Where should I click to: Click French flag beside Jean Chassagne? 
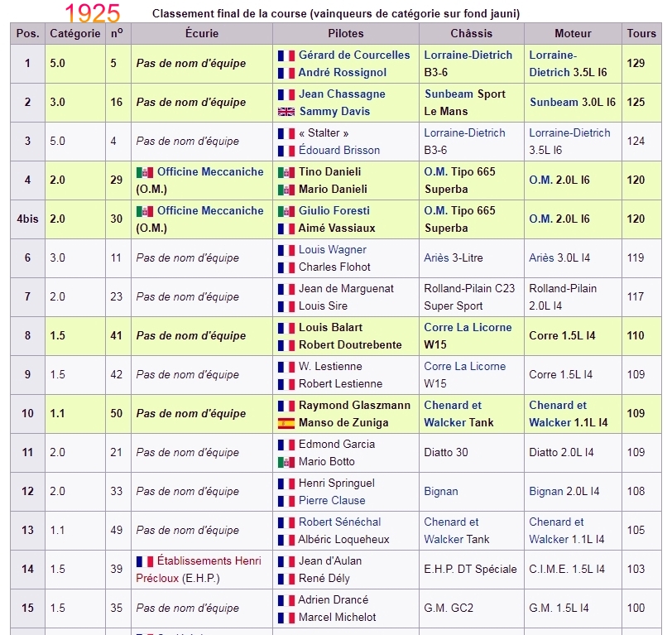click(x=286, y=94)
